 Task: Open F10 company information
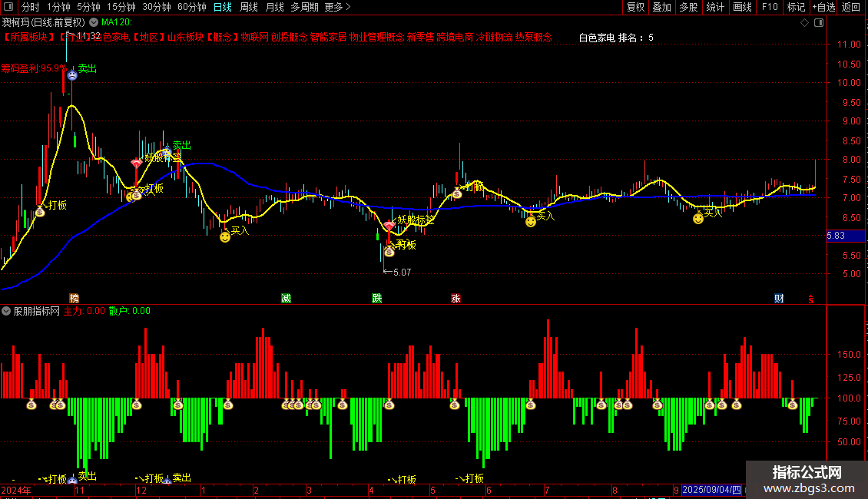coord(770,7)
